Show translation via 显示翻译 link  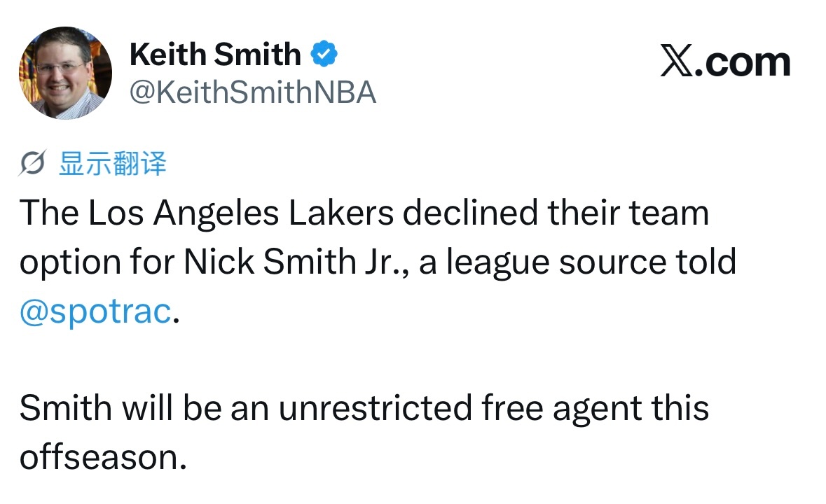112,163
